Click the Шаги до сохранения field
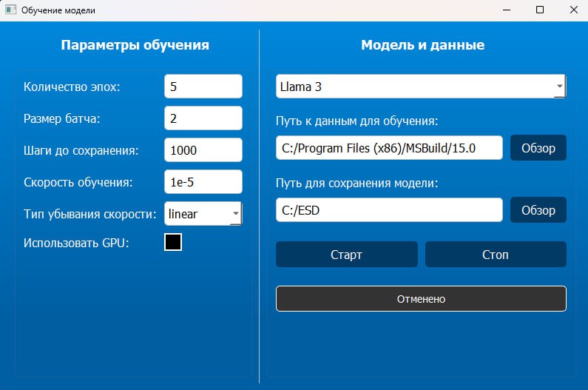588x390 pixels. coord(203,149)
